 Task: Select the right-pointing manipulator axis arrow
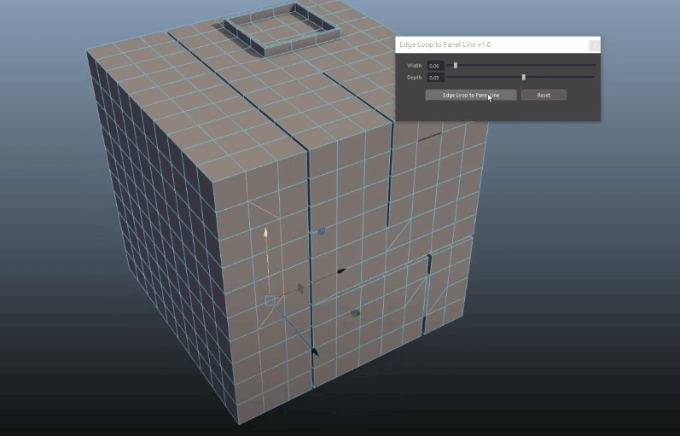coord(341,271)
